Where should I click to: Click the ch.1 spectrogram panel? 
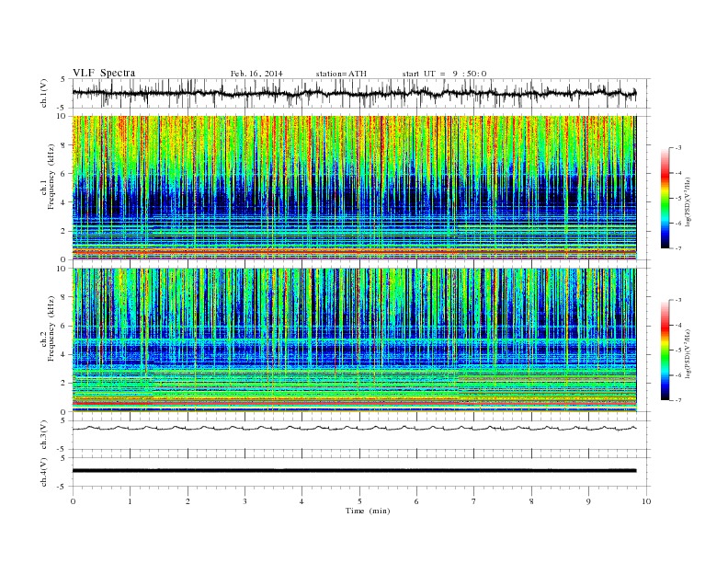354,188
